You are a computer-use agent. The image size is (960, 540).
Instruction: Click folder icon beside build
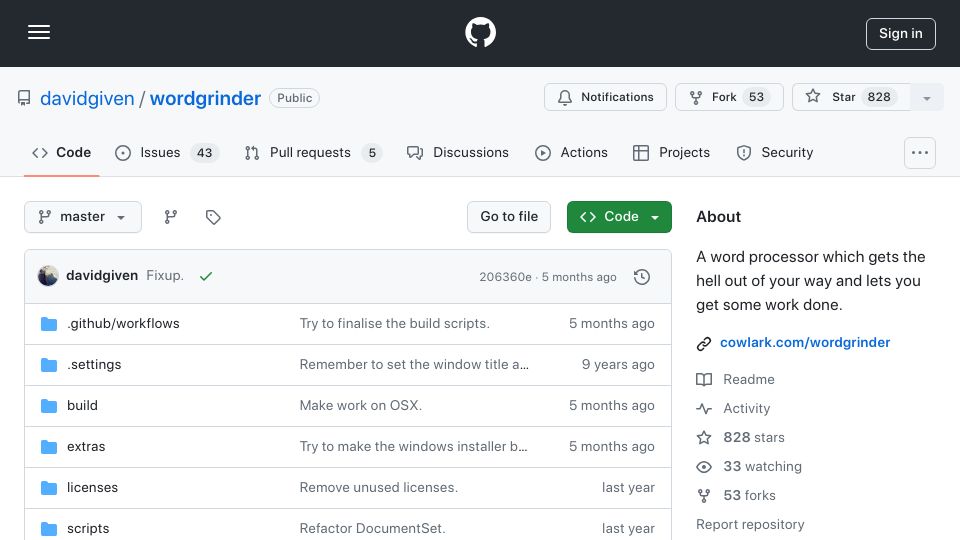49,406
